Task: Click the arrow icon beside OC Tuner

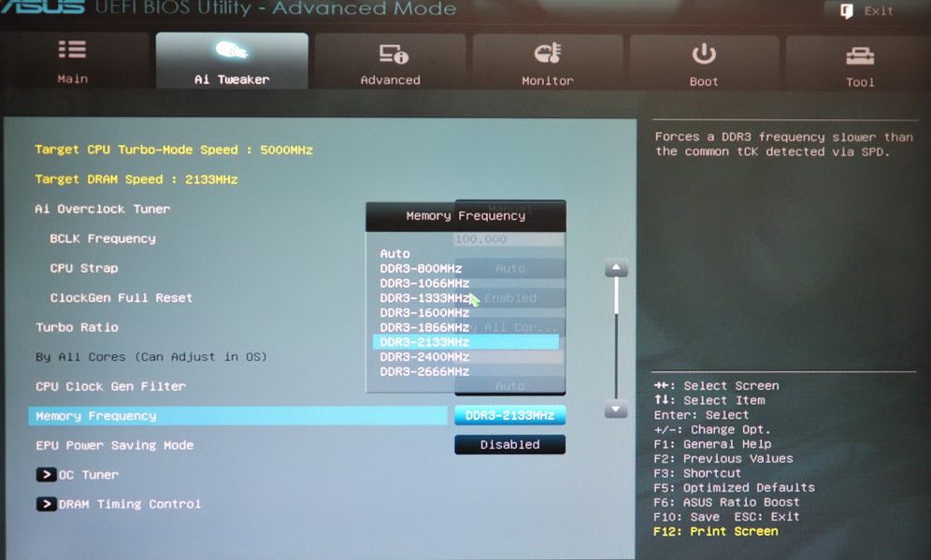Action: click(46, 475)
